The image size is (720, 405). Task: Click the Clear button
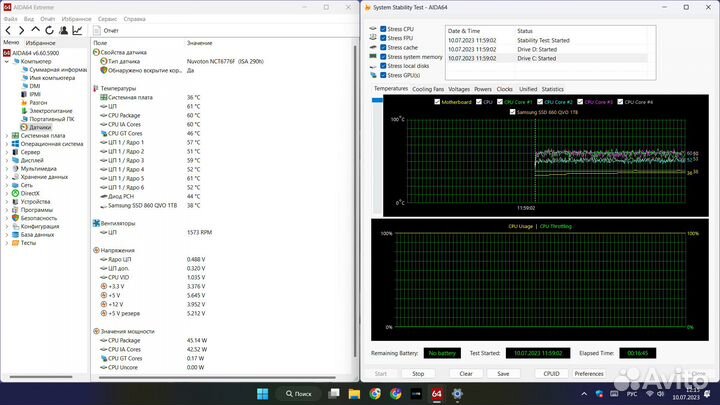pyautogui.click(x=466, y=374)
